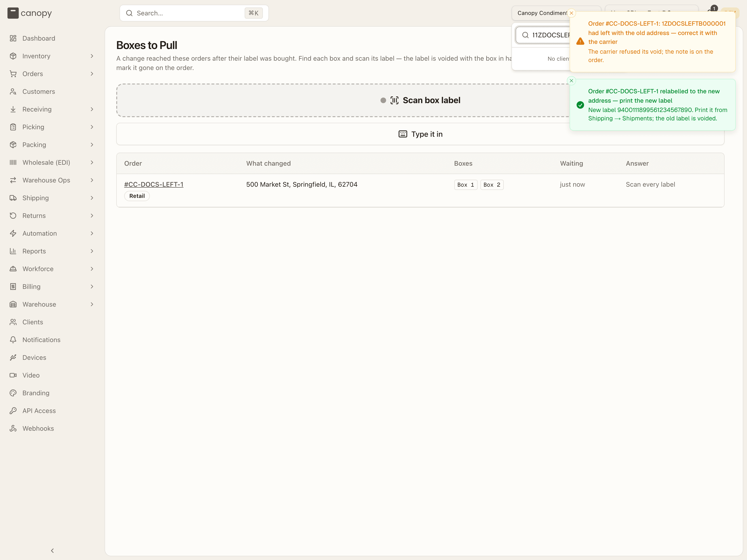Image resolution: width=747 pixels, height=560 pixels.
Task: Open the Returns section
Action: [52, 216]
